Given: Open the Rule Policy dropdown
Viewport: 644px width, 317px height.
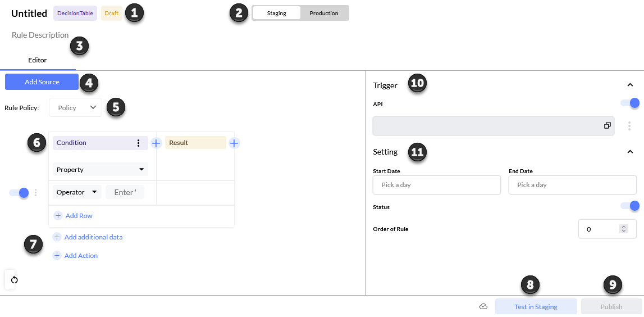Looking at the screenshot, I should coord(75,107).
